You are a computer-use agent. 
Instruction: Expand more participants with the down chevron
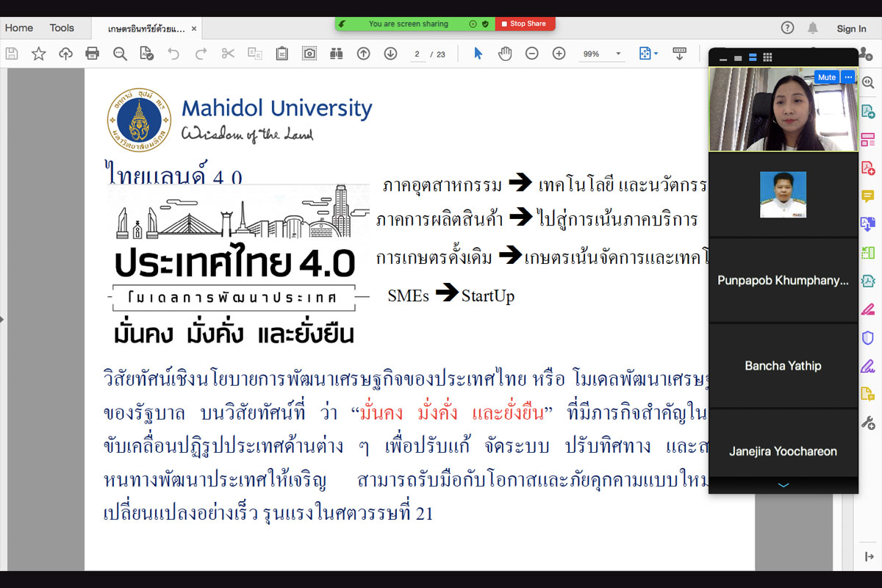pyautogui.click(x=783, y=485)
